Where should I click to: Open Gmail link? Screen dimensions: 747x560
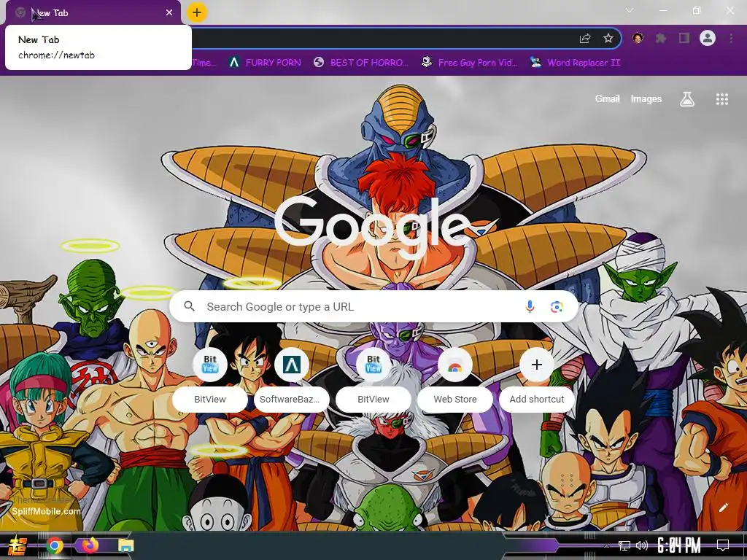point(608,98)
